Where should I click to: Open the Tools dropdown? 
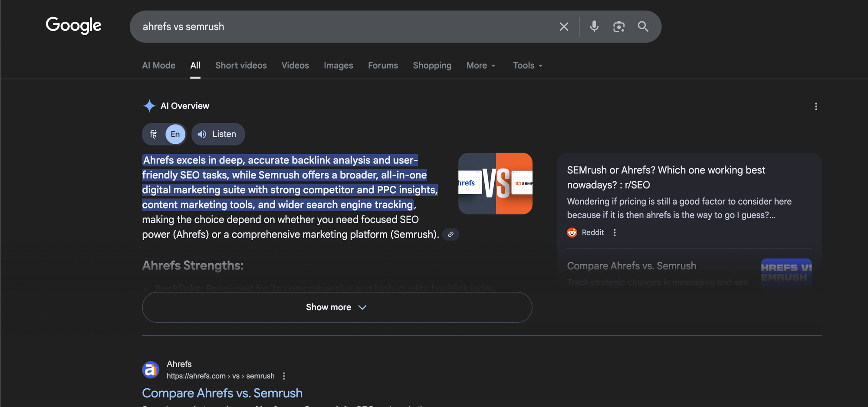[527, 66]
